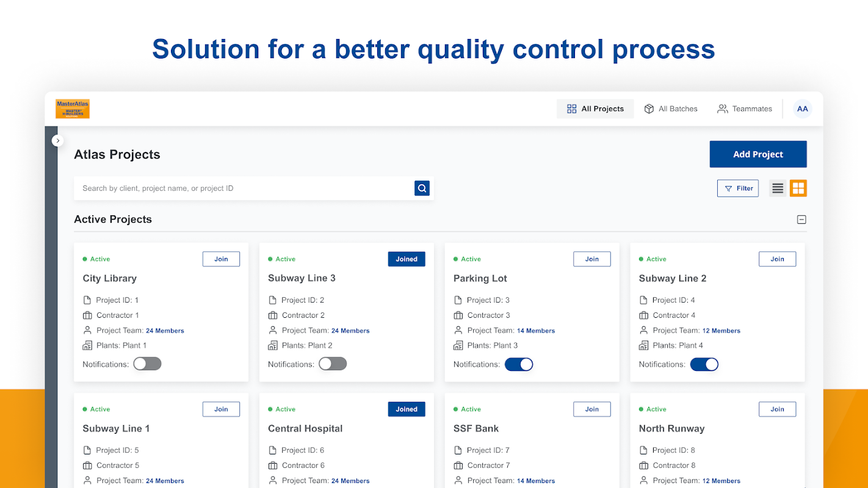
Task: Click the SSF Bank project title
Action: (x=476, y=428)
